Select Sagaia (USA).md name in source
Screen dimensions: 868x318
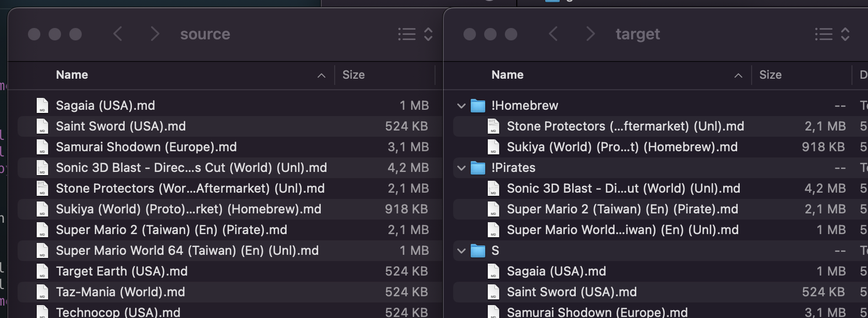point(106,106)
